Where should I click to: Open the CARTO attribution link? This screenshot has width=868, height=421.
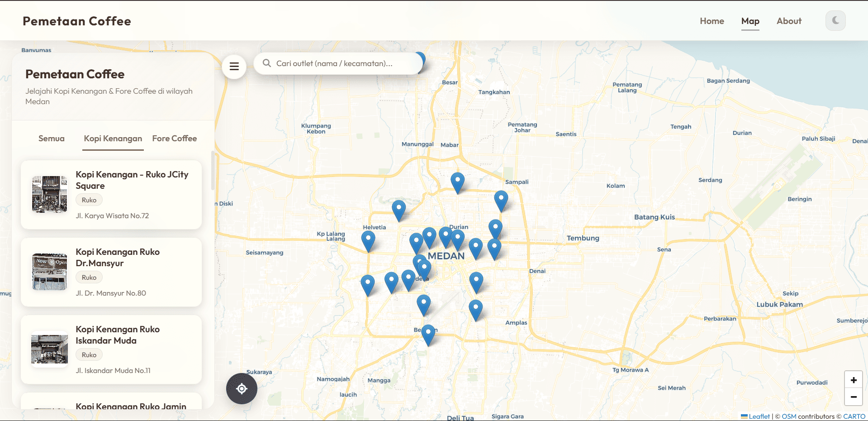pyautogui.click(x=854, y=416)
